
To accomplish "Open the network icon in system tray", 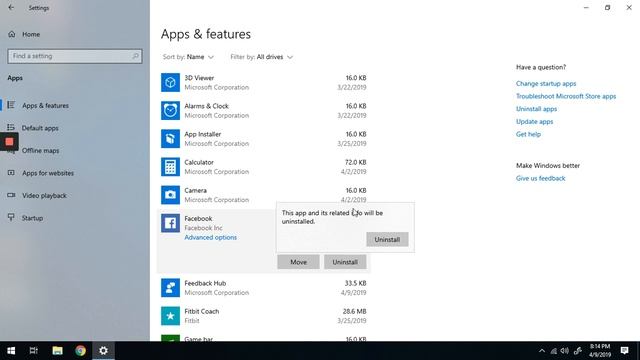I will (553, 351).
